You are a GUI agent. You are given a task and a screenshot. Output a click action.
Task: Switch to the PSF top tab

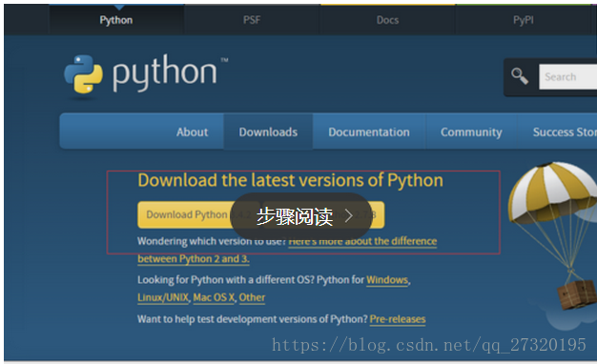pos(252,20)
